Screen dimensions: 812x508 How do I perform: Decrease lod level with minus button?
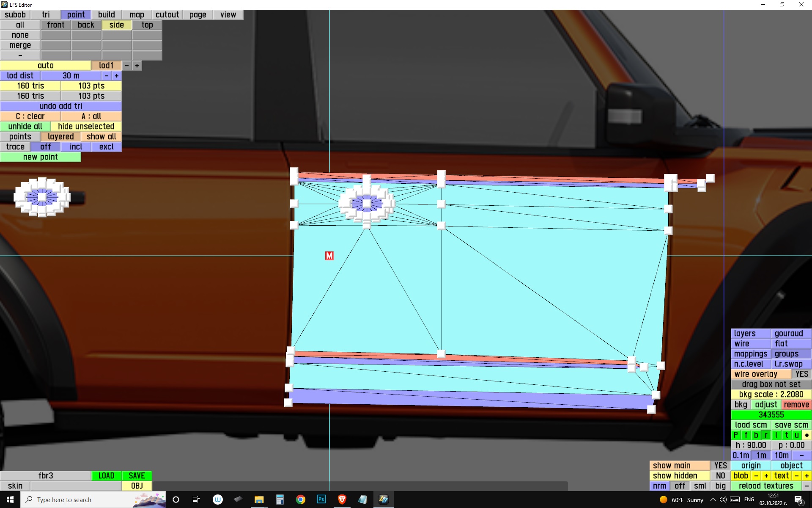127,66
